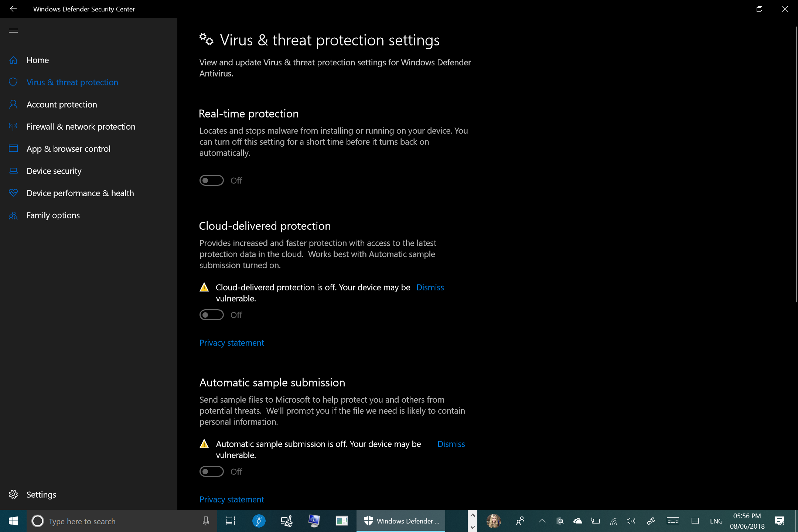Click the shield icon for Virus & threat protection
This screenshot has width=798, height=532.
pos(13,82)
